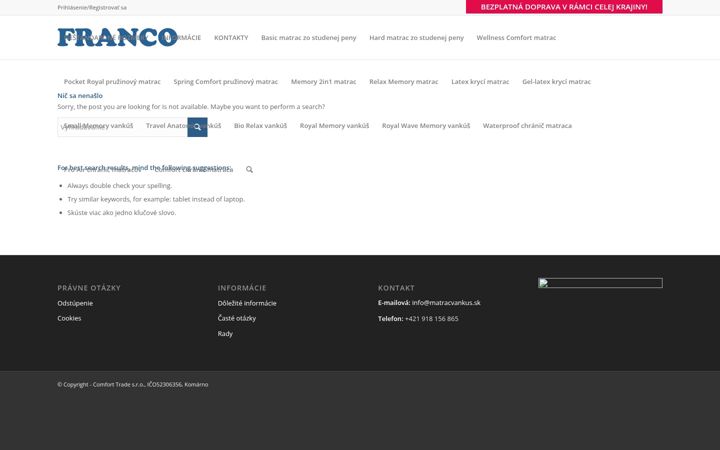This screenshot has height=450, width=720.
Task: Click the KONTAKT footer heading
Action: coord(396,288)
